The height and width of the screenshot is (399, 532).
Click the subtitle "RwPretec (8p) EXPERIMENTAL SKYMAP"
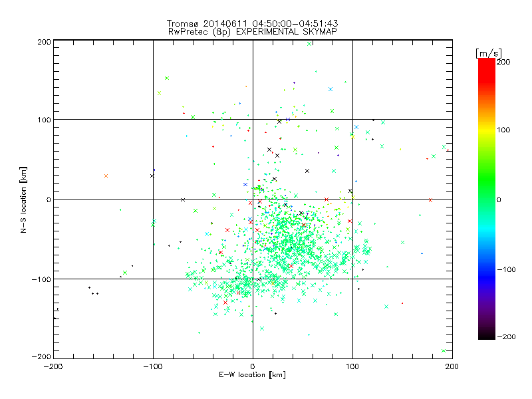coord(253,32)
